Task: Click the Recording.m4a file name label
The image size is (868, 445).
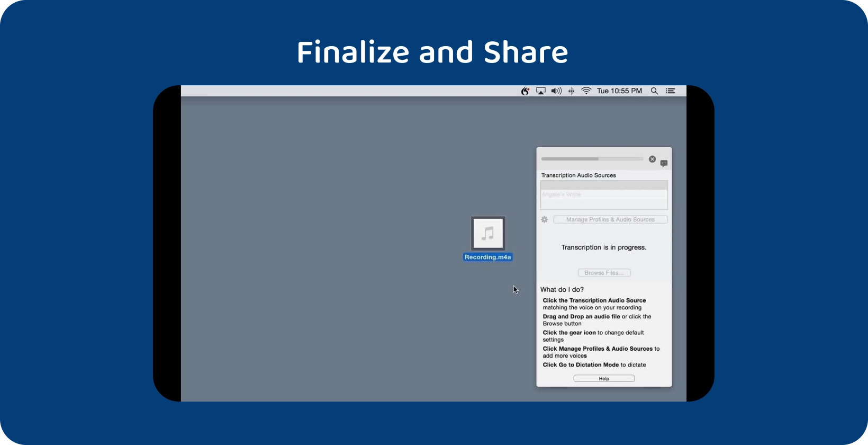Action: click(x=488, y=257)
